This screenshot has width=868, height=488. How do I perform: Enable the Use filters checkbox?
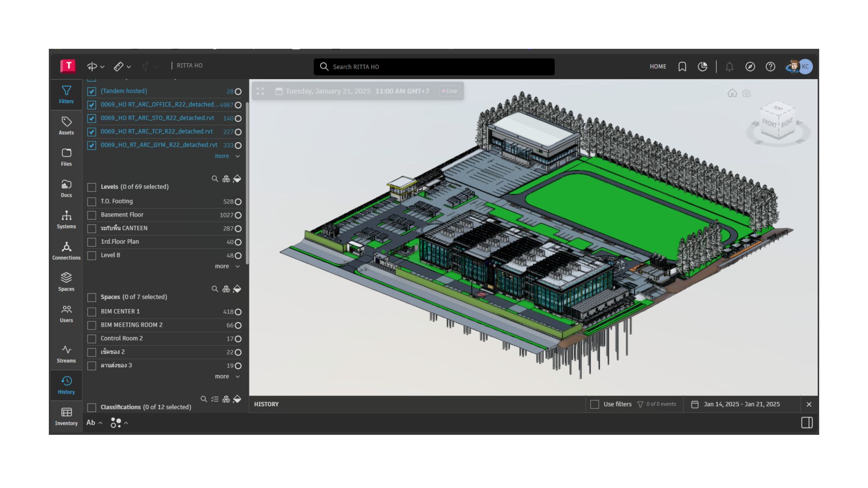595,404
